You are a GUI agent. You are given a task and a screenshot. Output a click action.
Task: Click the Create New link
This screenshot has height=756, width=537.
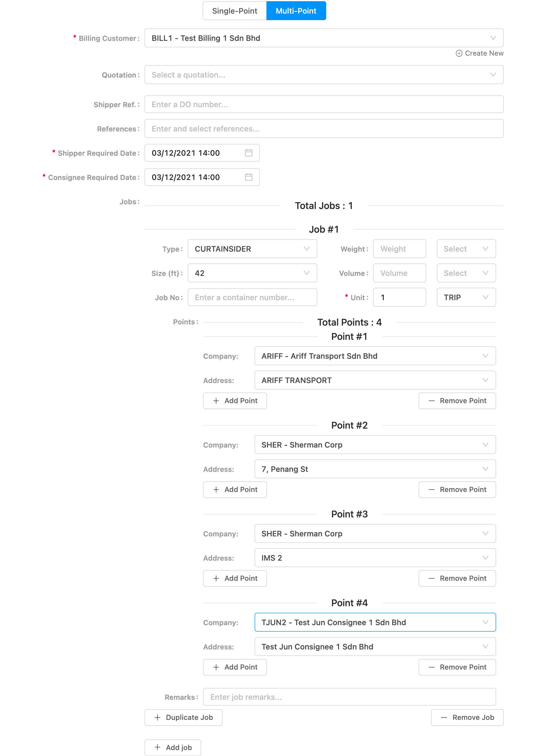click(480, 53)
